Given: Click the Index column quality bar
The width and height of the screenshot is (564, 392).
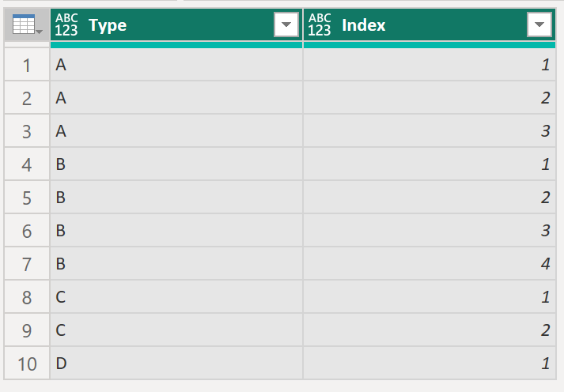Looking at the screenshot, I should (x=430, y=45).
